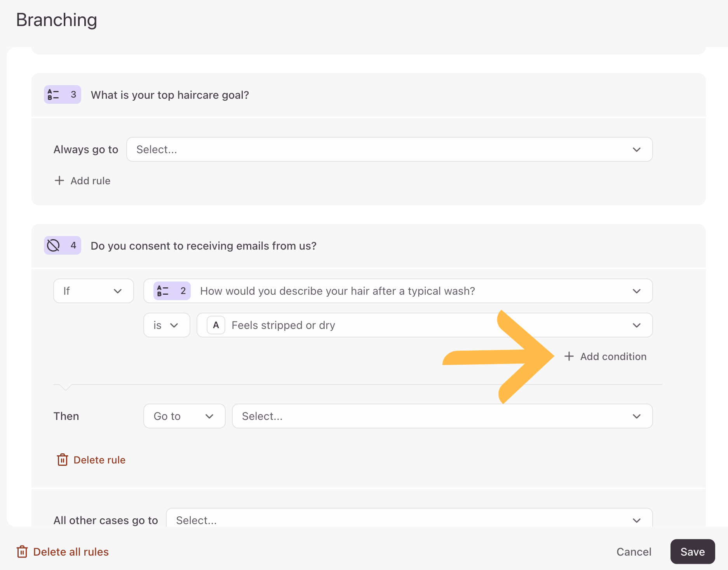Viewport: 728px width, 570px height.
Task: Click the question 2 badge icon in condition
Action: pos(163,291)
